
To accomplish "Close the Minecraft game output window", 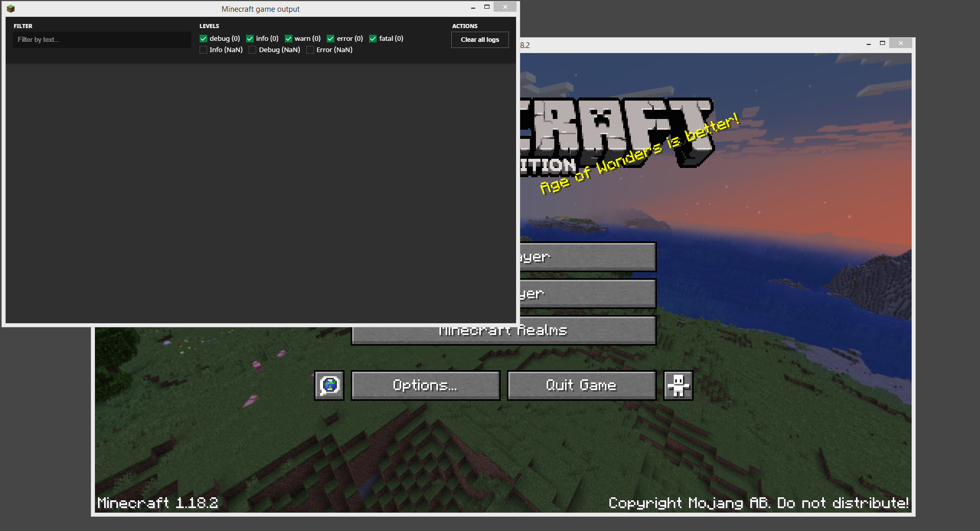I will 505,7.
